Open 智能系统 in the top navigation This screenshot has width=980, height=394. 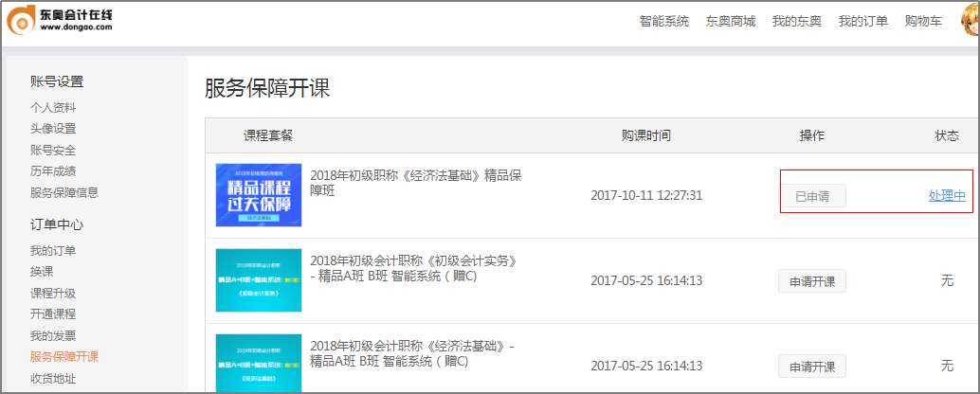664,22
